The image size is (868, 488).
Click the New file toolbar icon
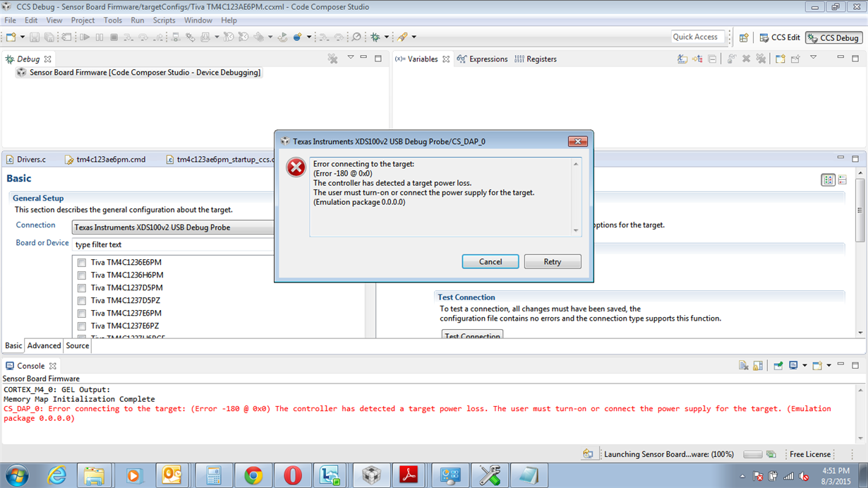click(x=11, y=37)
